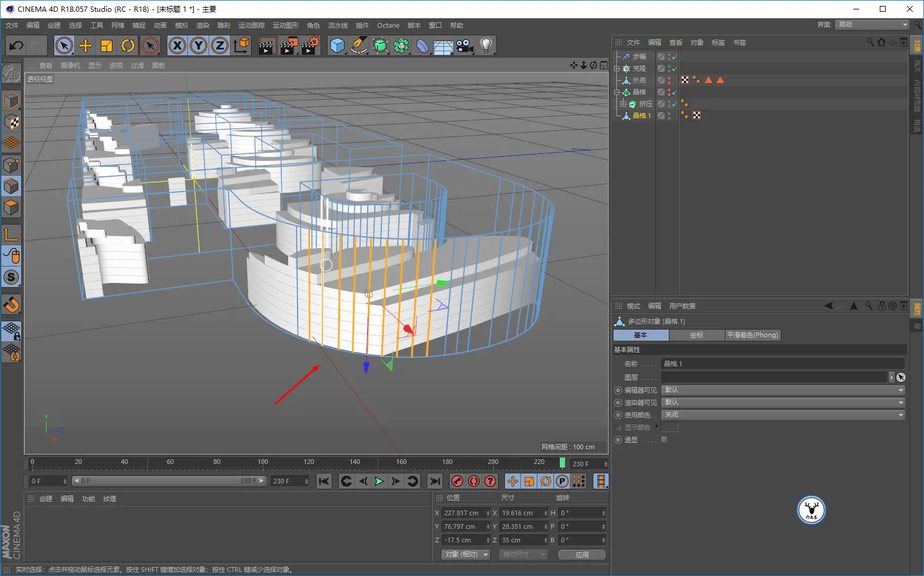Select the Rotate tool in top toolbar
Screen dimensions: 924x576
(128, 45)
